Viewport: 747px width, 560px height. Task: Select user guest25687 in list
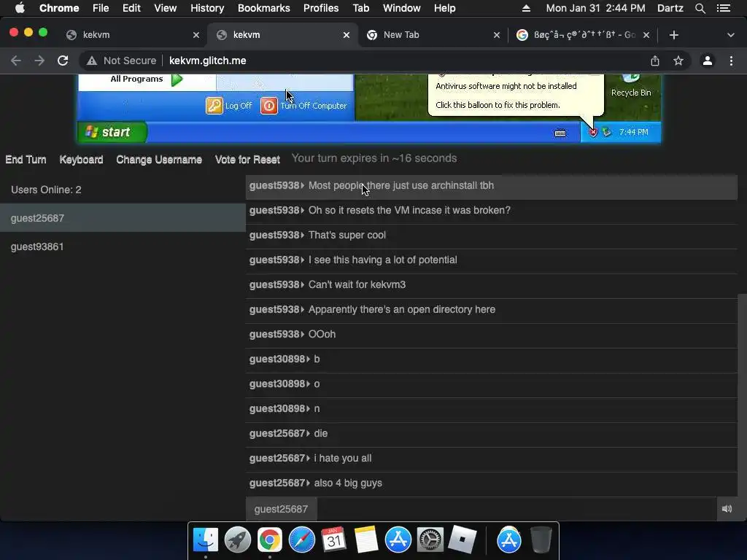pos(123,218)
